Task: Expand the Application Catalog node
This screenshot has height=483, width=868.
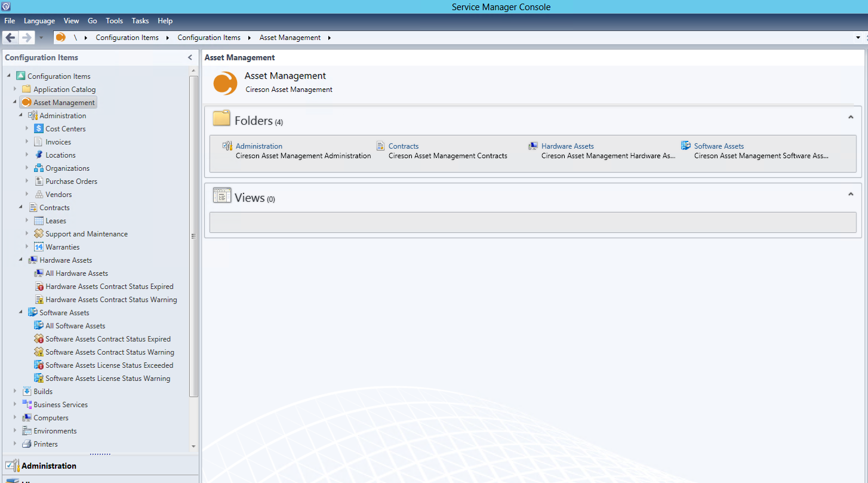Action: pyautogui.click(x=15, y=89)
